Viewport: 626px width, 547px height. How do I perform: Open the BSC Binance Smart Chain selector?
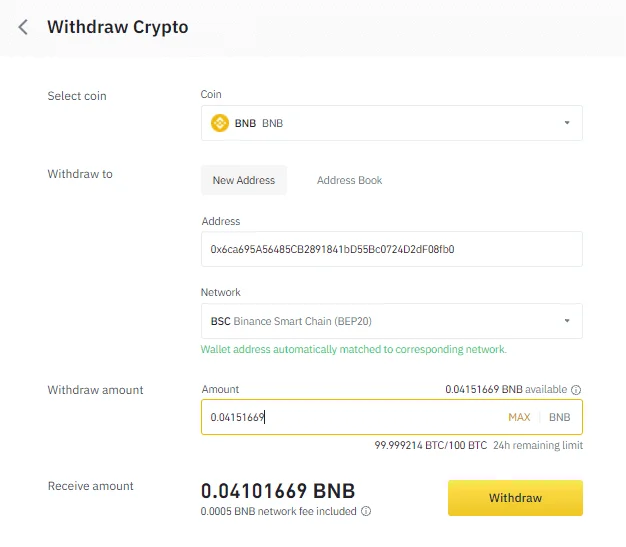[392, 321]
